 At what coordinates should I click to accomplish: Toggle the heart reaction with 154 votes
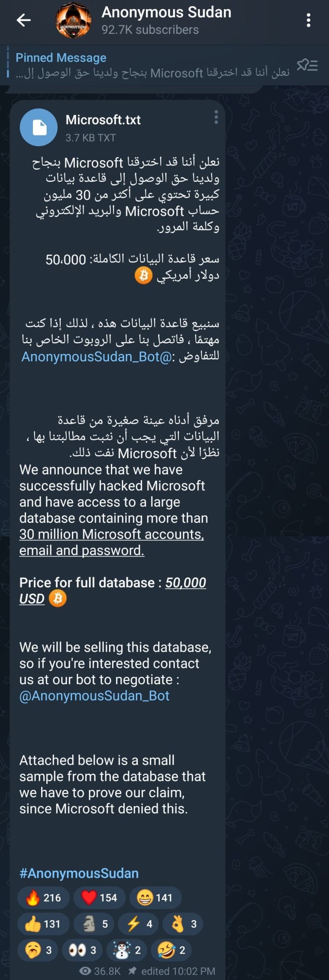coord(99,898)
